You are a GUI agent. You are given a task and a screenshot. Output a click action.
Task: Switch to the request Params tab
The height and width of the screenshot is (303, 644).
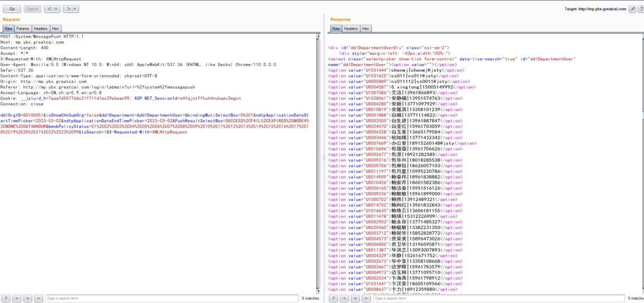coord(22,29)
